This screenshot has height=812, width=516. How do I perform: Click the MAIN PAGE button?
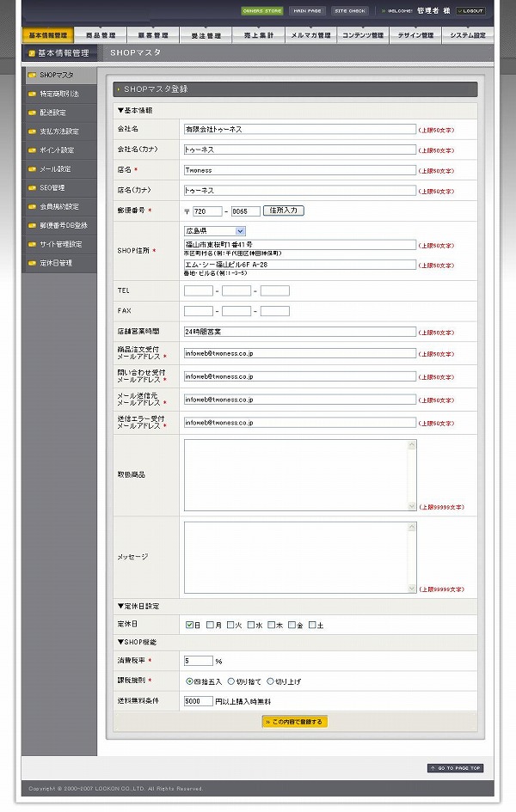(307, 11)
